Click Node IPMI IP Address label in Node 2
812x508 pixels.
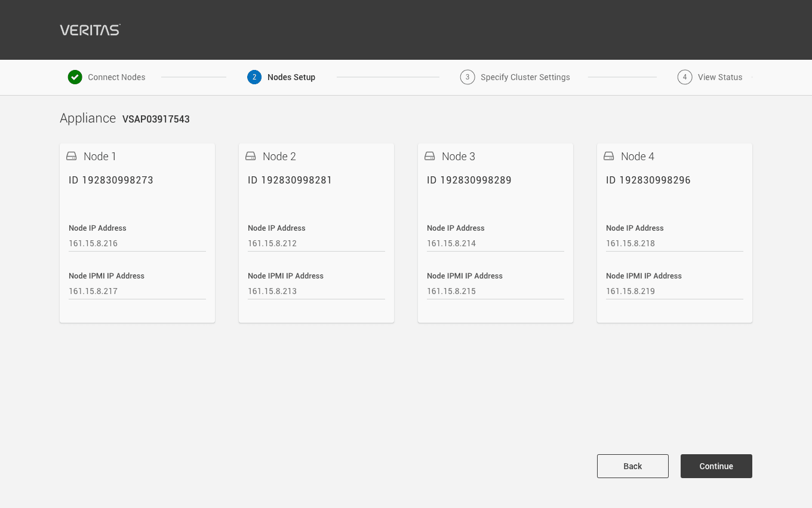pyautogui.click(x=285, y=276)
